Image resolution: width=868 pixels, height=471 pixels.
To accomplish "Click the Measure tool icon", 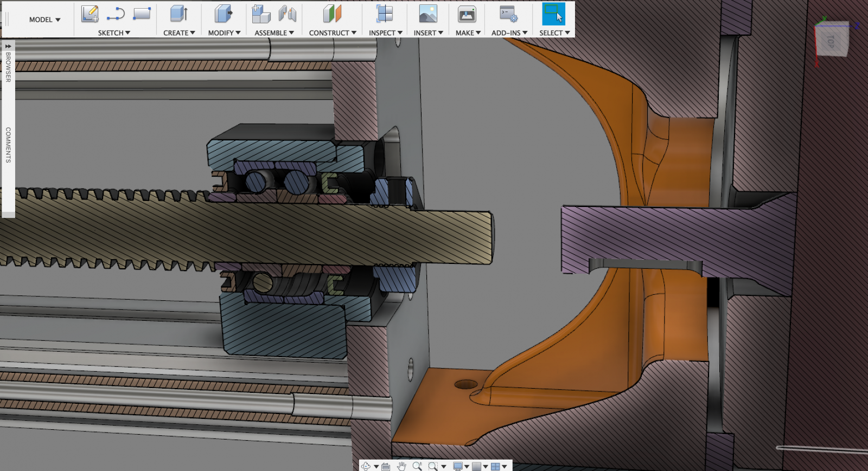I will click(385, 14).
